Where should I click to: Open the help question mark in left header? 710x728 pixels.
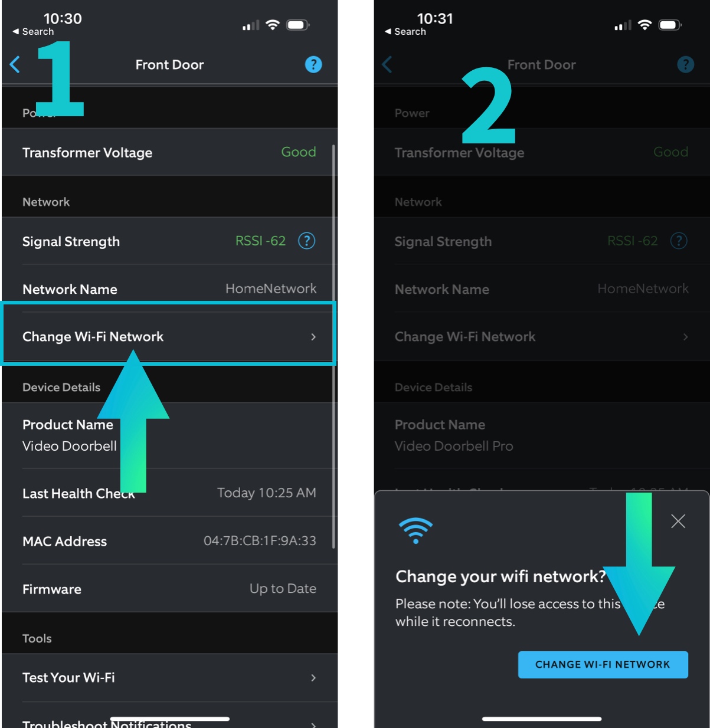click(313, 64)
